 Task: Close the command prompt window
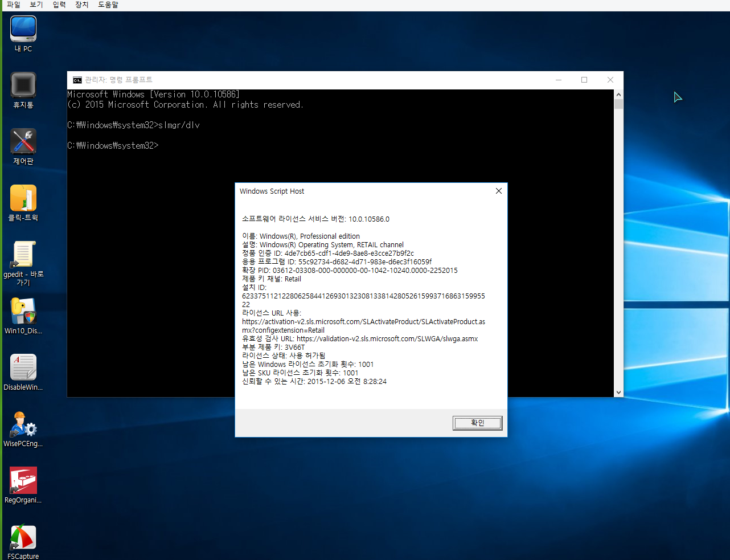(610, 80)
